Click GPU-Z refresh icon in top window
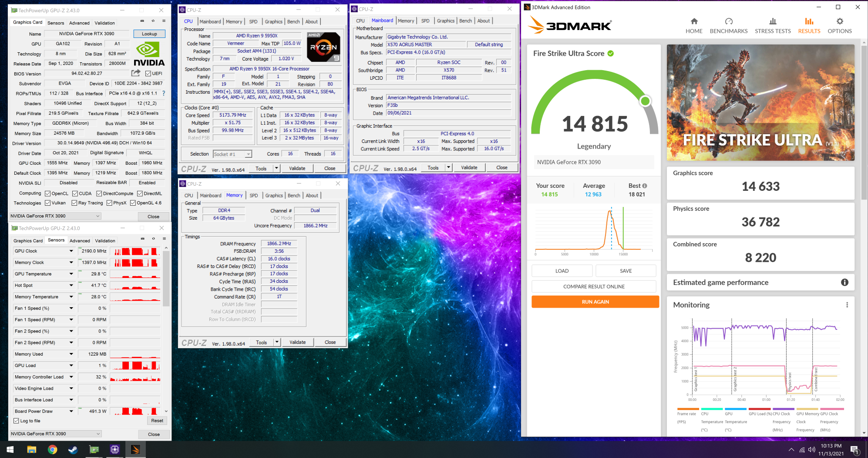The image size is (868, 458). click(x=153, y=21)
